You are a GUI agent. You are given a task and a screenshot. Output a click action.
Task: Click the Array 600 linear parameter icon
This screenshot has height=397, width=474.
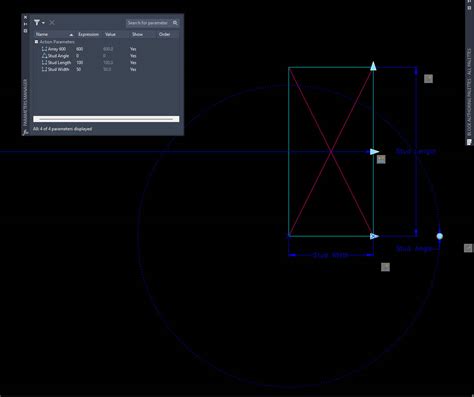[44, 49]
